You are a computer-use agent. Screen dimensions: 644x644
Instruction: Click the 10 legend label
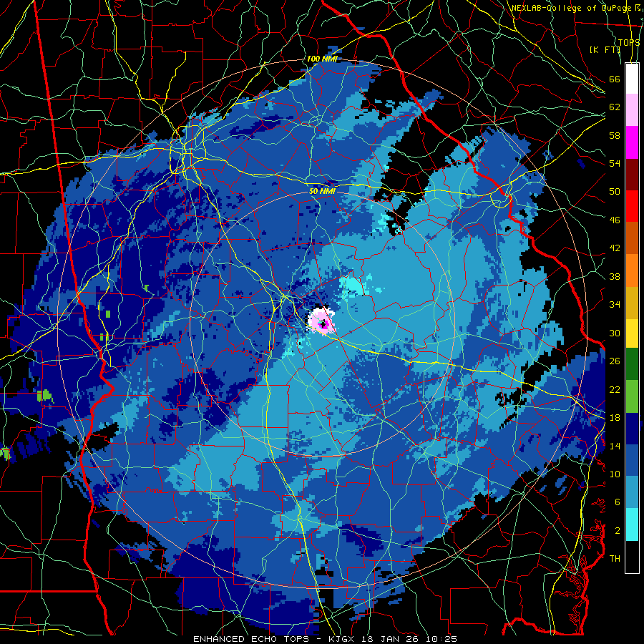[615, 474]
